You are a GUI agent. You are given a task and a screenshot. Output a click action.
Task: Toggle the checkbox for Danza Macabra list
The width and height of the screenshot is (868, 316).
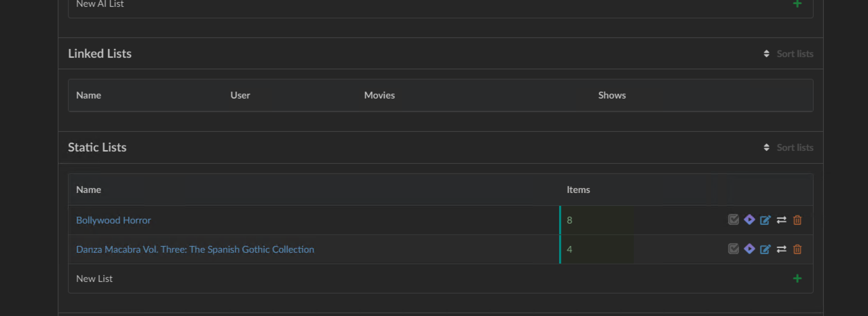pyautogui.click(x=734, y=249)
